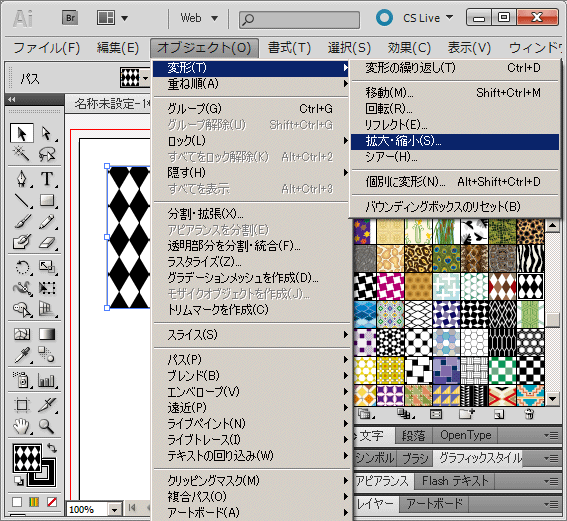Viewport: 567px width, 521px height.
Task: Swap fill and stroke arrows
Action: click(x=52, y=448)
